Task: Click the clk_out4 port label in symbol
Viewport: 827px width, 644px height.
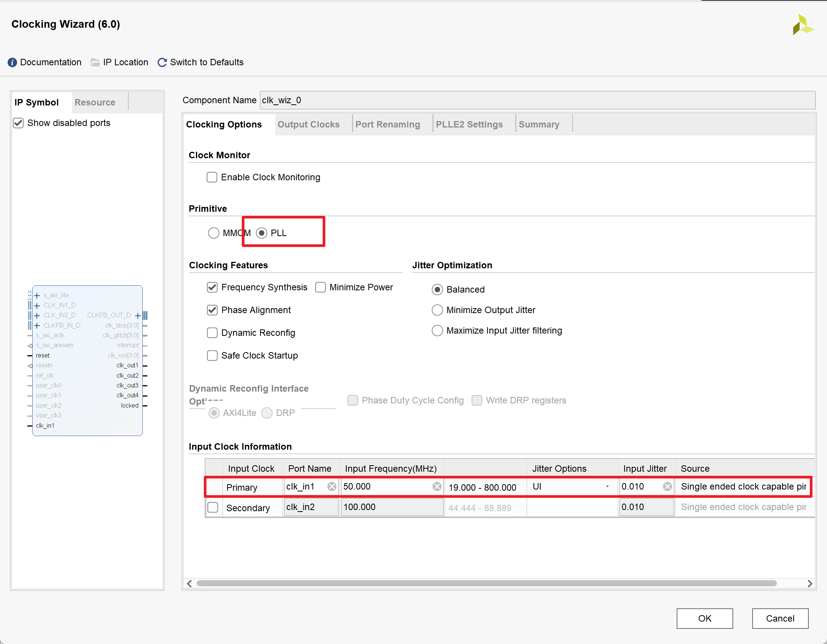Action: click(128, 395)
